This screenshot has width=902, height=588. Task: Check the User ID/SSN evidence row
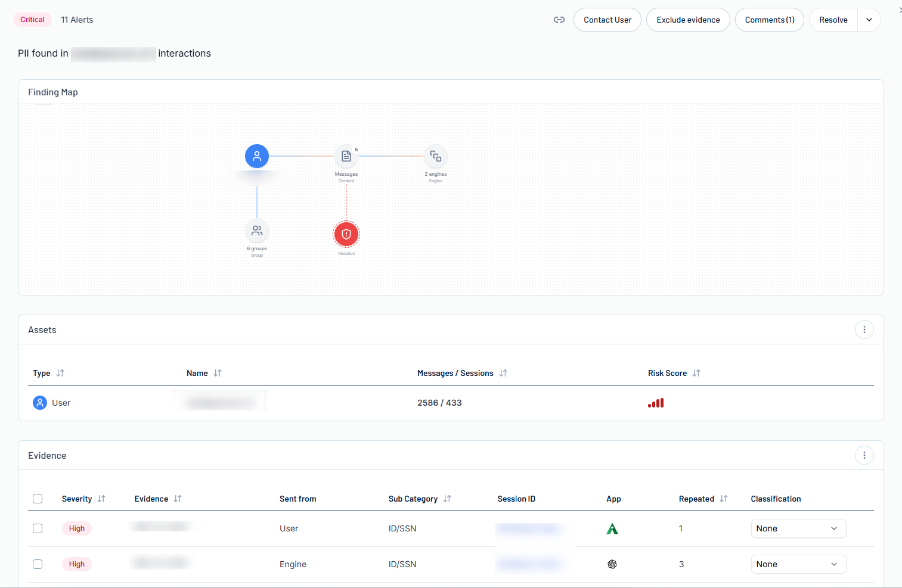click(38, 528)
